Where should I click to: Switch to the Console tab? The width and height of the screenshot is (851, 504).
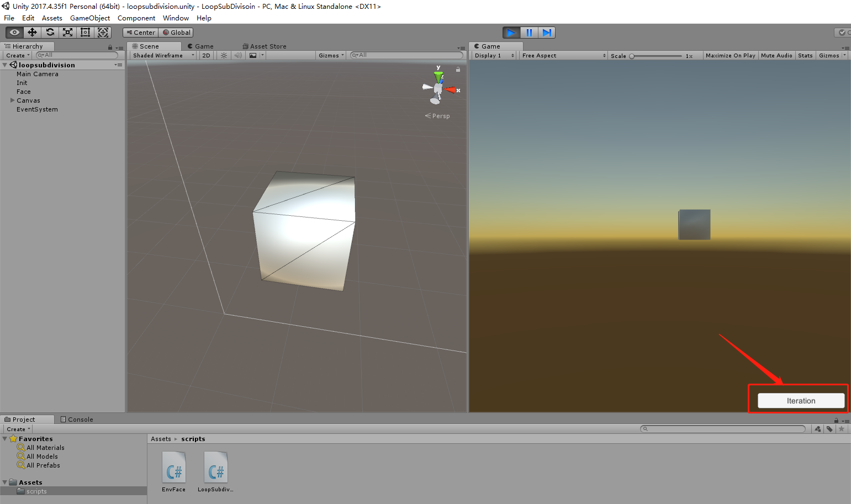click(77, 419)
